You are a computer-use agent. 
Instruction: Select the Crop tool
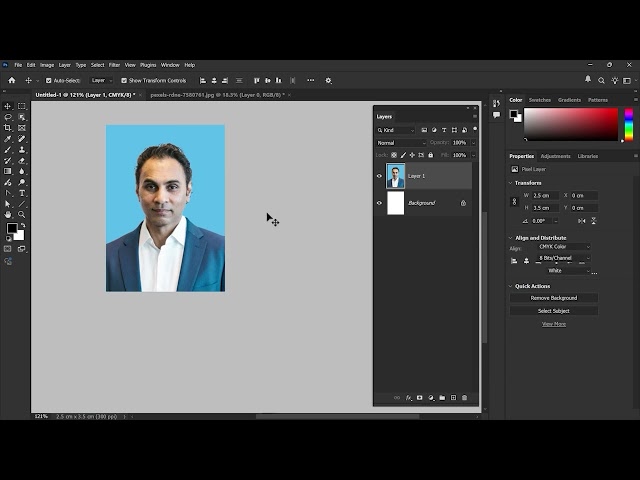[8, 128]
